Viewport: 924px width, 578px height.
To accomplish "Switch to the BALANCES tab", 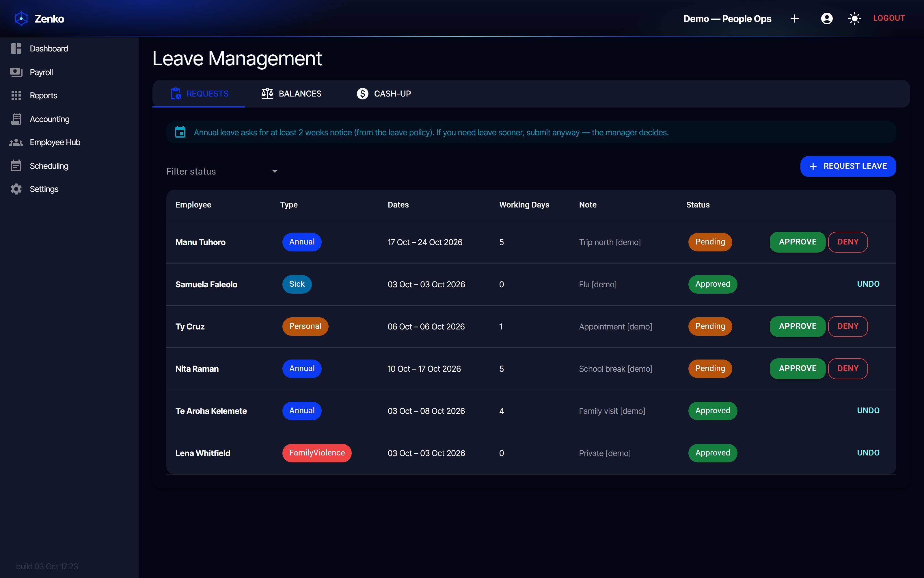I will 291,93.
